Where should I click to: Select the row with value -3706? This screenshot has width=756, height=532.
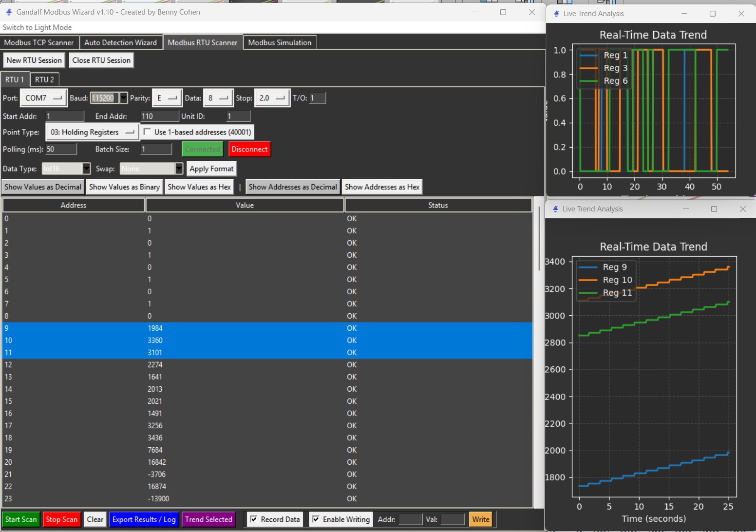267,475
